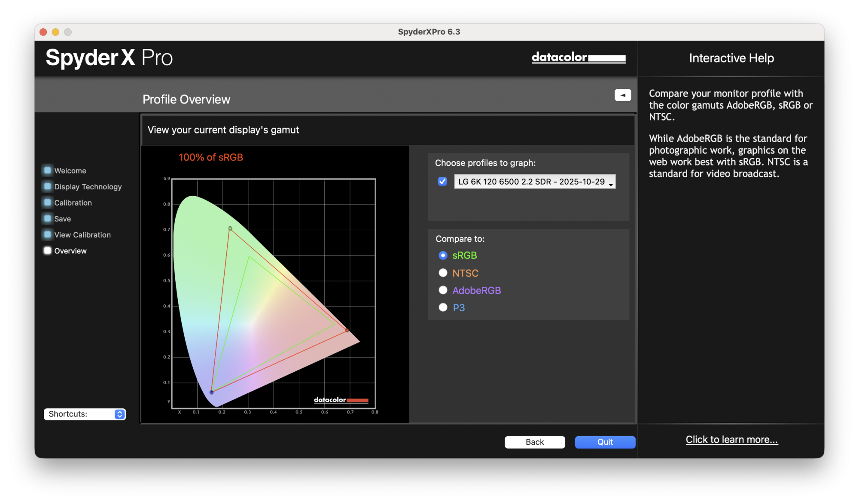This screenshot has width=859, height=504.
Task: Click the datacolor logo in header
Action: coord(578,58)
